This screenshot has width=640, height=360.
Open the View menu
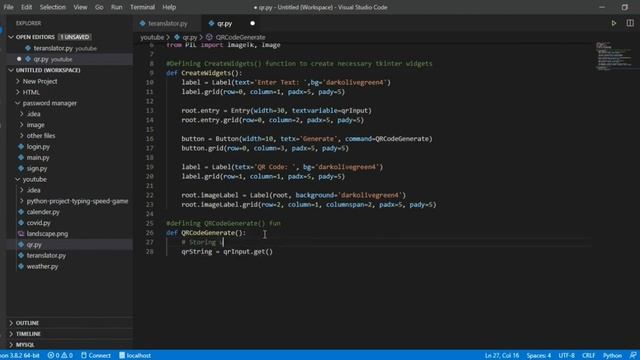pyautogui.click(x=80, y=7)
